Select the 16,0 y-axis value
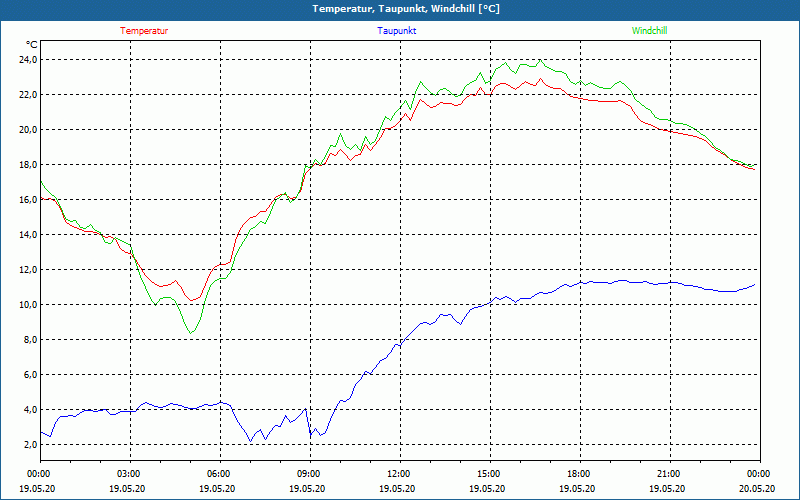This screenshot has height=500, width=800. pos(28,199)
